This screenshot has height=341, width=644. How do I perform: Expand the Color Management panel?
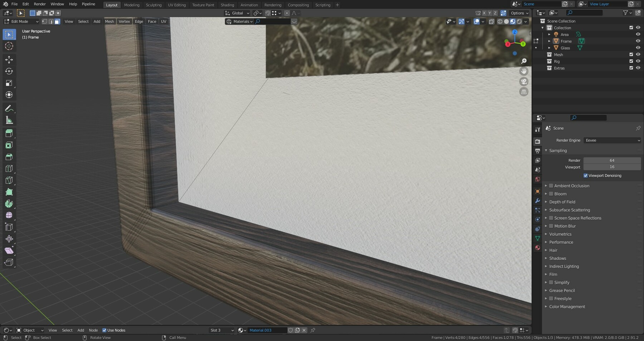pyautogui.click(x=567, y=307)
